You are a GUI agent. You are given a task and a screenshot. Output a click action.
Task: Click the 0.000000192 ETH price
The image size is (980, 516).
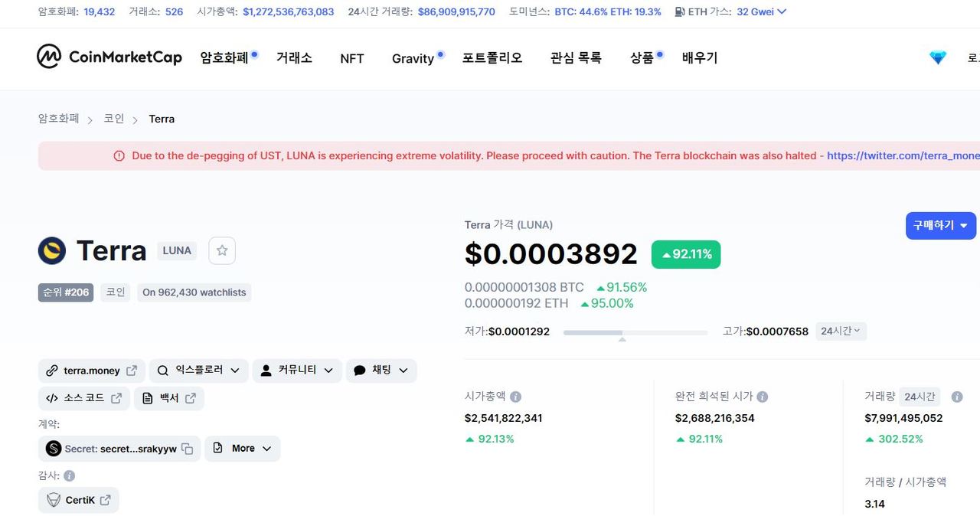click(x=517, y=303)
